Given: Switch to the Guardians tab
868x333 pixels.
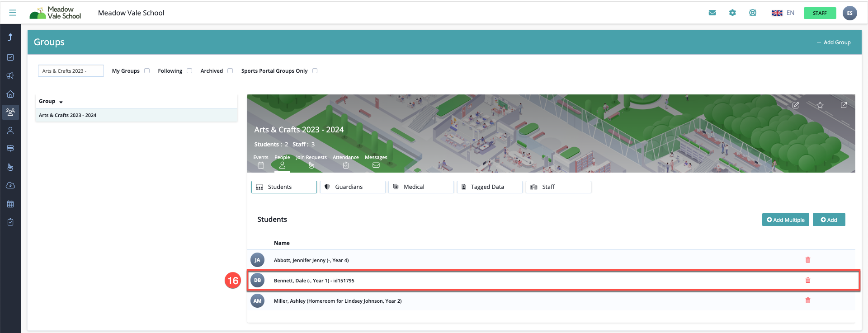Looking at the screenshot, I should tap(353, 187).
